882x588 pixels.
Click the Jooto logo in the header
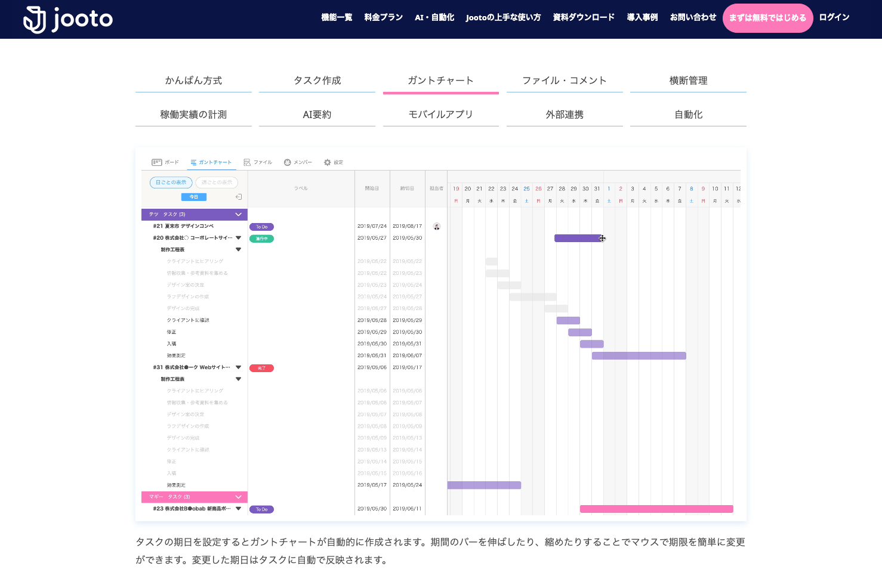click(x=67, y=19)
